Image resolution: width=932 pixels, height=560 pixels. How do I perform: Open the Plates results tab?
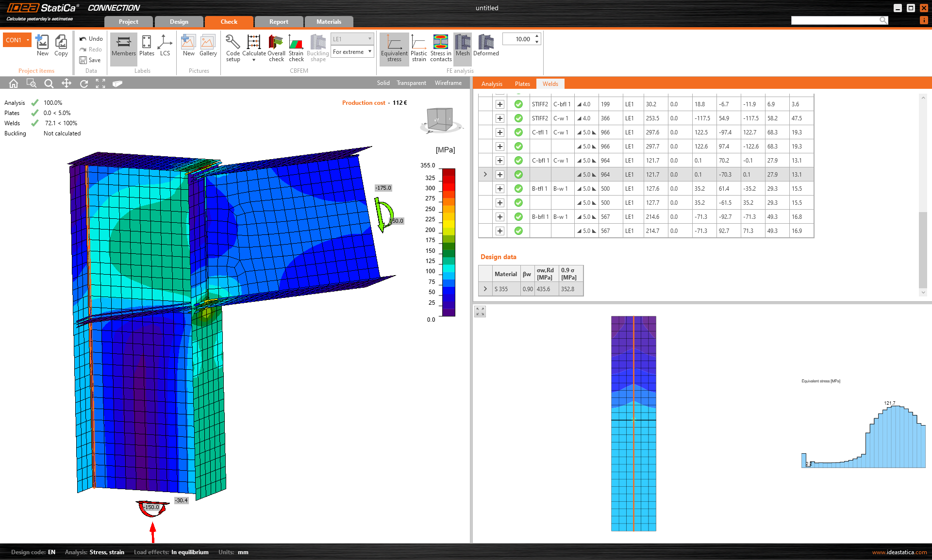[522, 84]
